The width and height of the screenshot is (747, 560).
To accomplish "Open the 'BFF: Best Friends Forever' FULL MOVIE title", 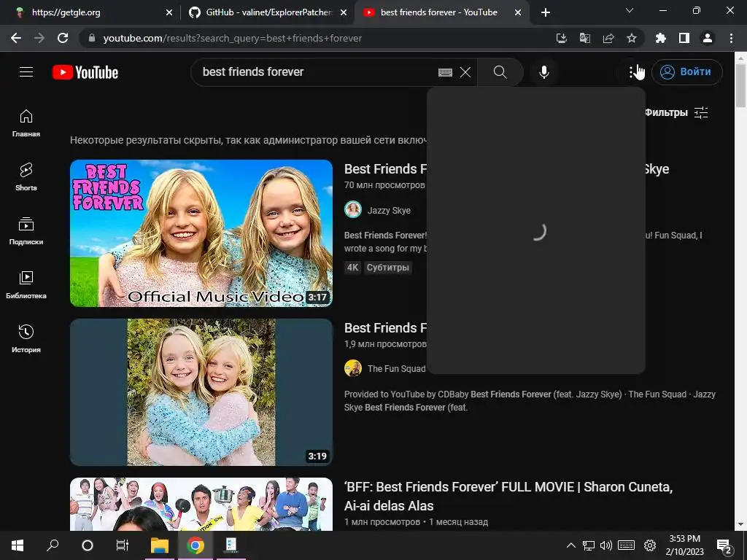I will tap(508, 496).
